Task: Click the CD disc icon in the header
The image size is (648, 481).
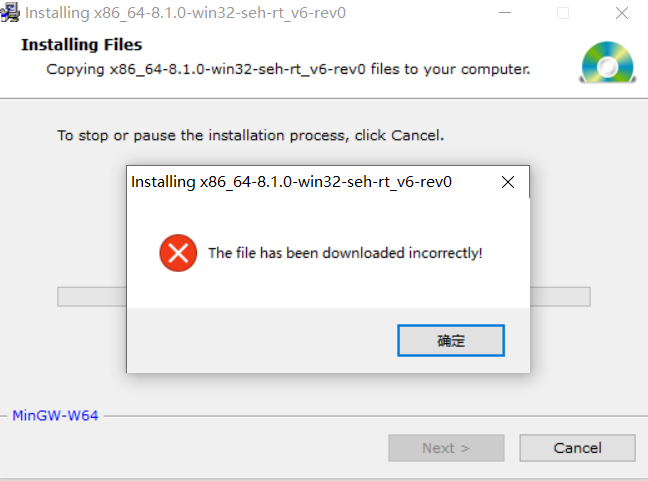Action: pyautogui.click(x=607, y=62)
